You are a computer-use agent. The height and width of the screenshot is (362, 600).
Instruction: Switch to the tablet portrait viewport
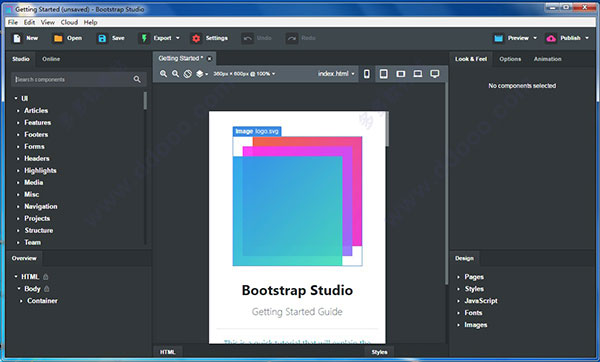tap(383, 74)
